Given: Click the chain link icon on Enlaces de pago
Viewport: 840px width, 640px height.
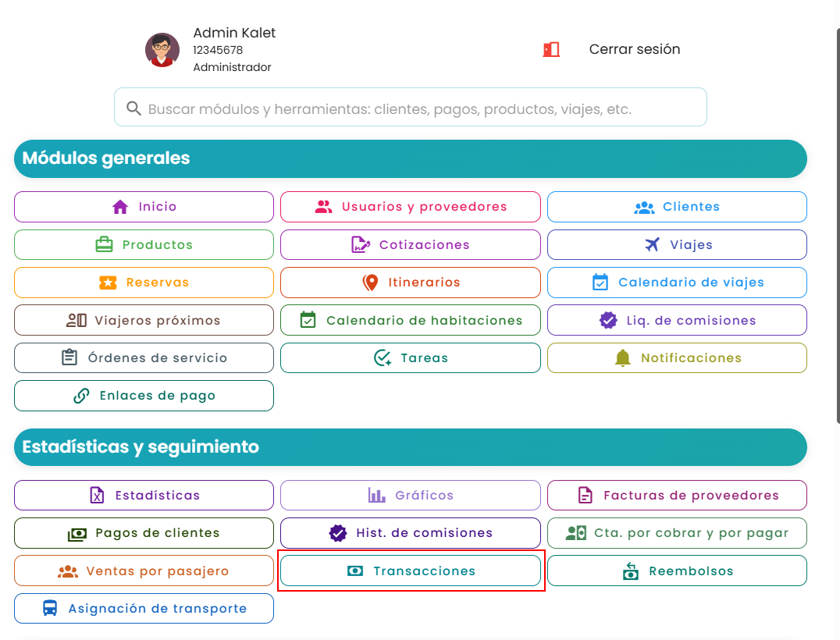Looking at the screenshot, I should coord(81,396).
